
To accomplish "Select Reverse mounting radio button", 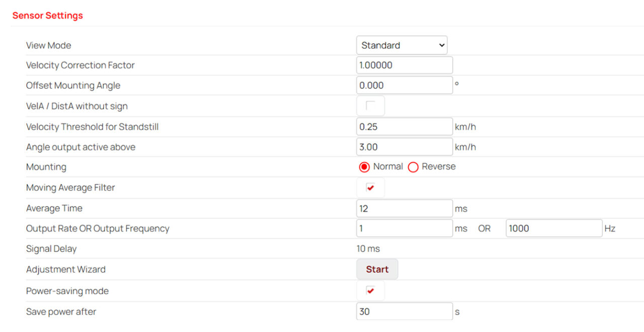I will [x=413, y=167].
